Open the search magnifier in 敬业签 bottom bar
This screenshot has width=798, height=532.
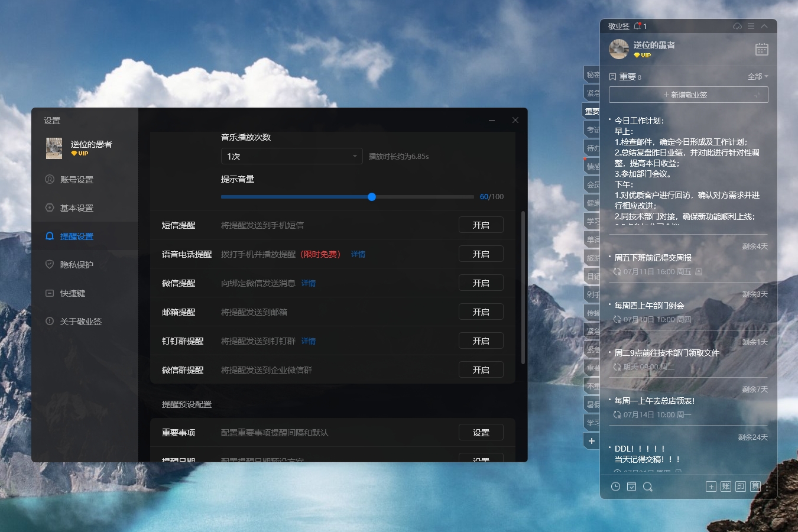click(647, 486)
